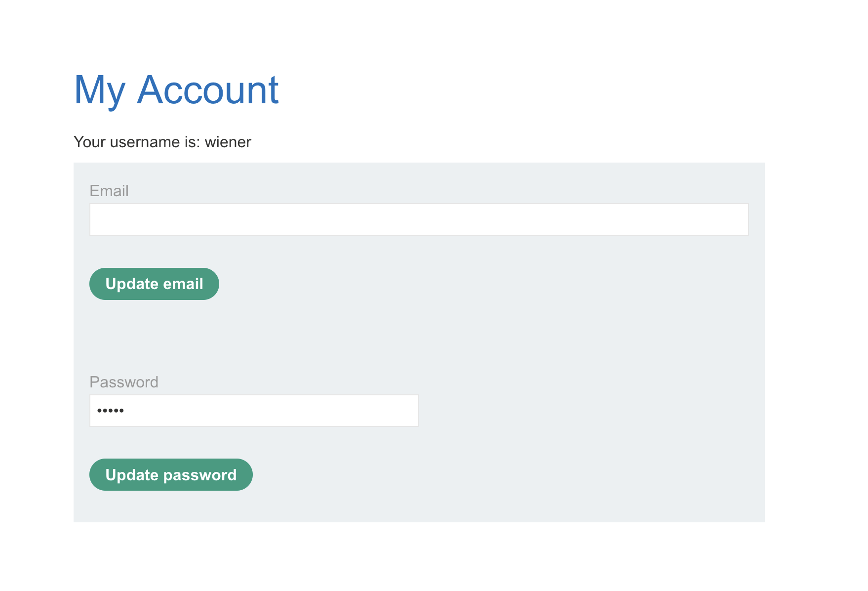The height and width of the screenshot is (591, 868).
Task: Click the Email field label
Action: coord(109,191)
